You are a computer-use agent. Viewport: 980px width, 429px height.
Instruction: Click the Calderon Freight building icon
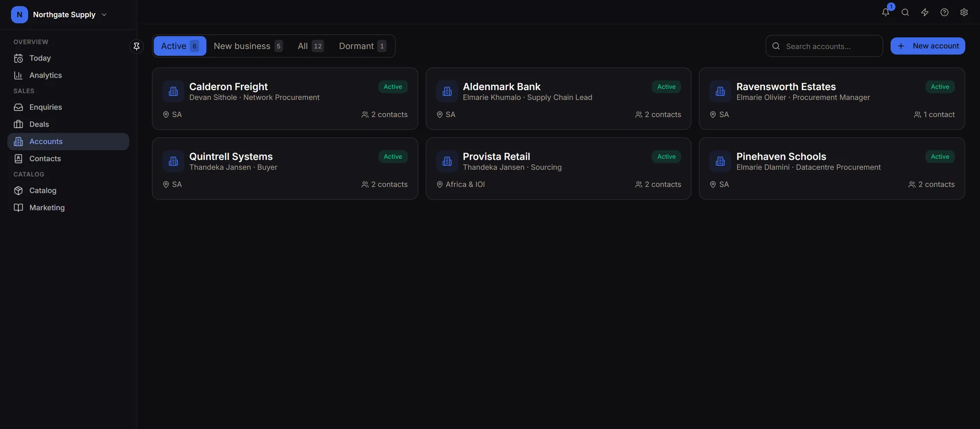coord(173,92)
